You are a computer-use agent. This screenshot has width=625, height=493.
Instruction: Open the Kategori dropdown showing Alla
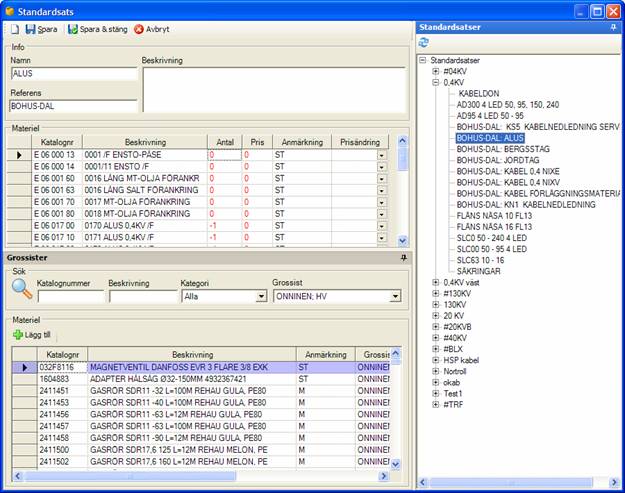[261, 297]
